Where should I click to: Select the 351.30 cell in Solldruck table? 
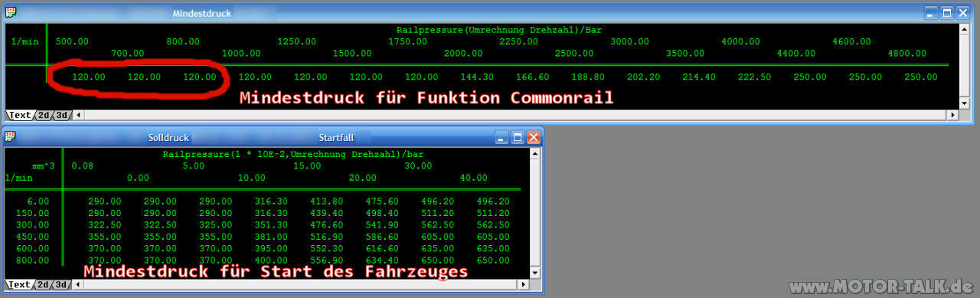(272, 225)
